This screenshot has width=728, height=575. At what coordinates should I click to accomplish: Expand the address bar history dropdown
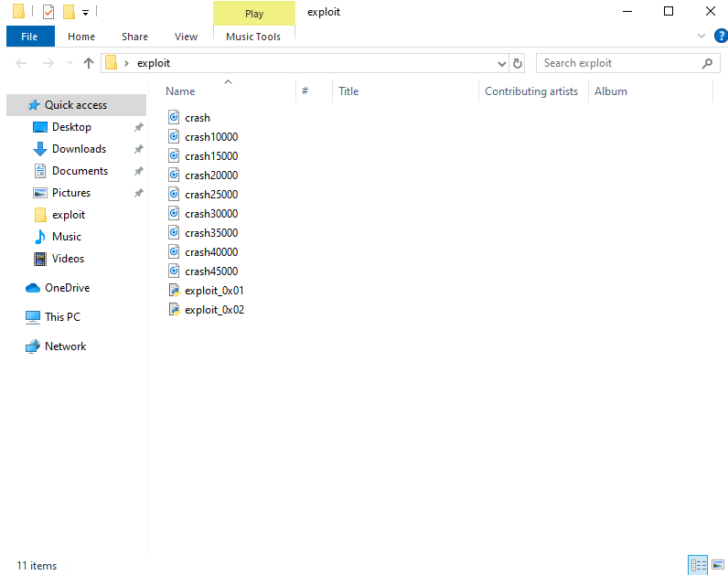pyautogui.click(x=501, y=64)
